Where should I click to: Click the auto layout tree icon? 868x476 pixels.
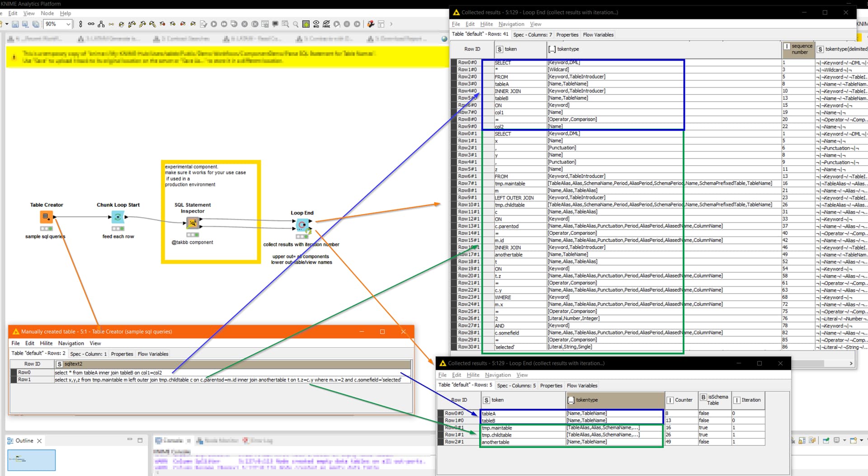pos(101,24)
